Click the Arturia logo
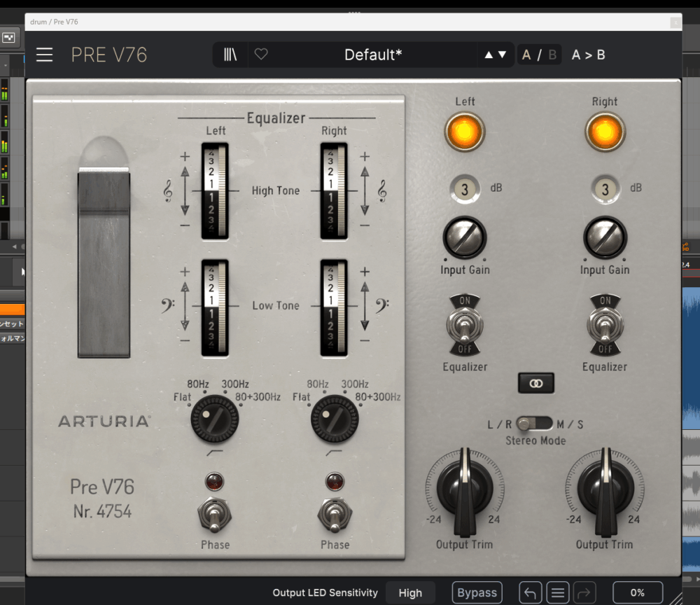 click(x=104, y=421)
